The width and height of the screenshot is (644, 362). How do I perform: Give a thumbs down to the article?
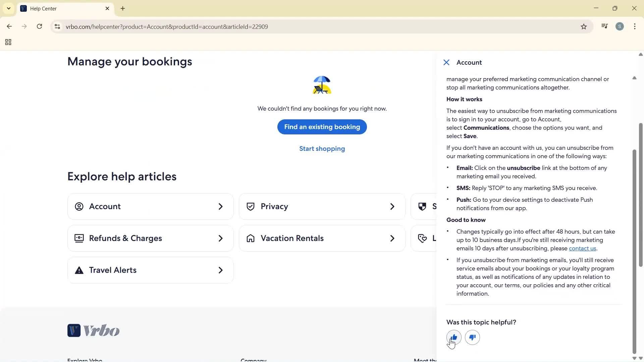[473, 338]
